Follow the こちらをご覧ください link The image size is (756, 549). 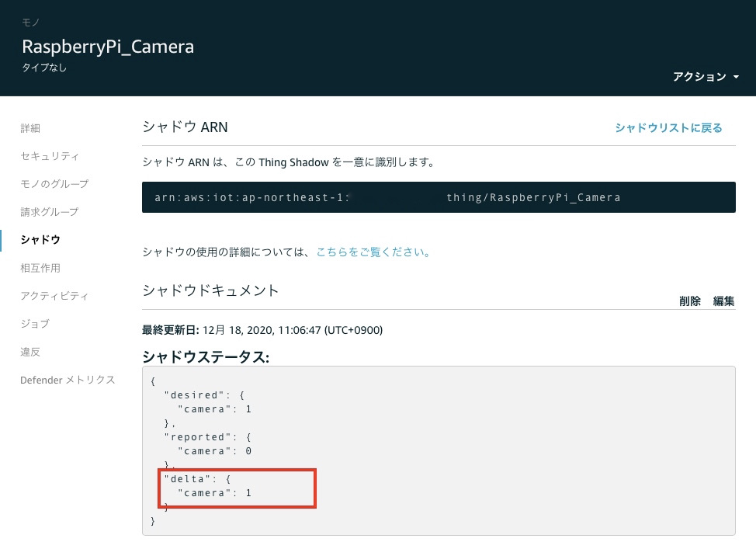pos(373,252)
